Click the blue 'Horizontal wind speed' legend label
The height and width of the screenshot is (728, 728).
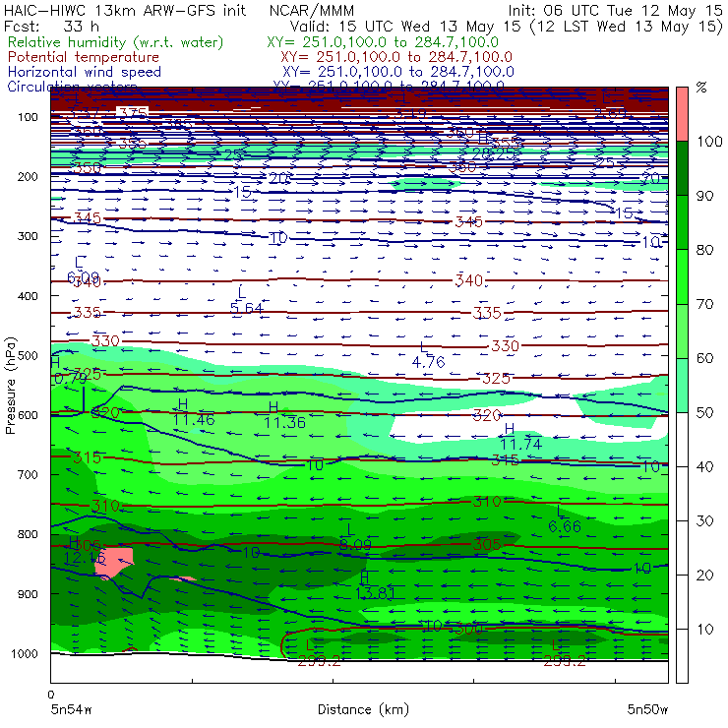pyautogui.click(x=85, y=72)
